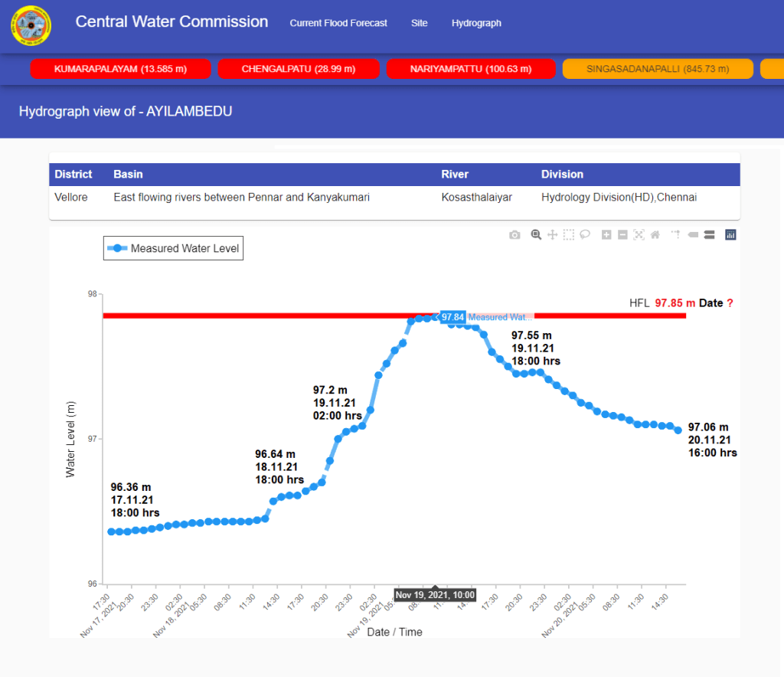This screenshot has height=677, width=784.
Task: Click the NARIYAMPATTU station button
Action: click(x=471, y=69)
